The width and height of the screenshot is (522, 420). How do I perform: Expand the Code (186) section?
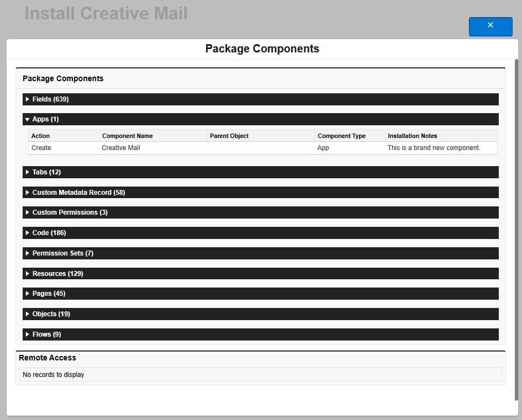point(260,233)
